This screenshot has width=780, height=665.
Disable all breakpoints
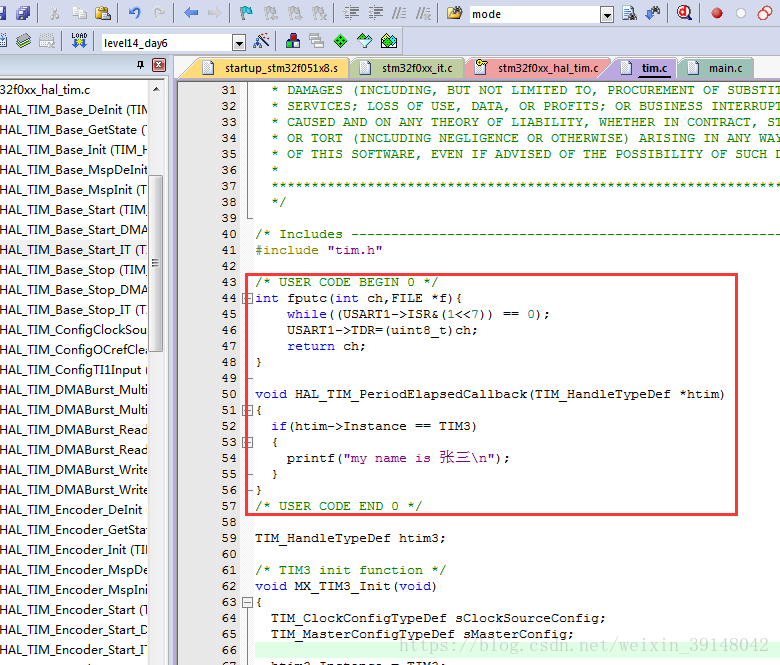(x=765, y=13)
